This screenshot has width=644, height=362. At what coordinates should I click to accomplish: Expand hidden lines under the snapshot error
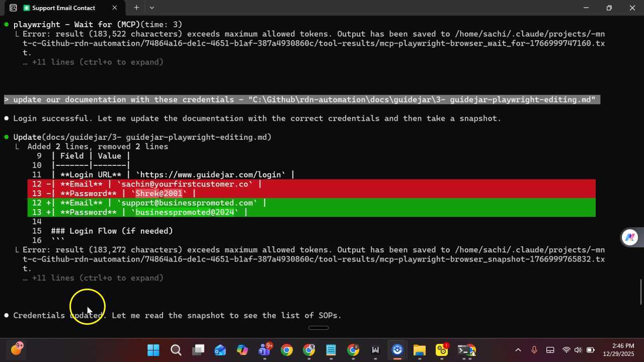[93, 278]
